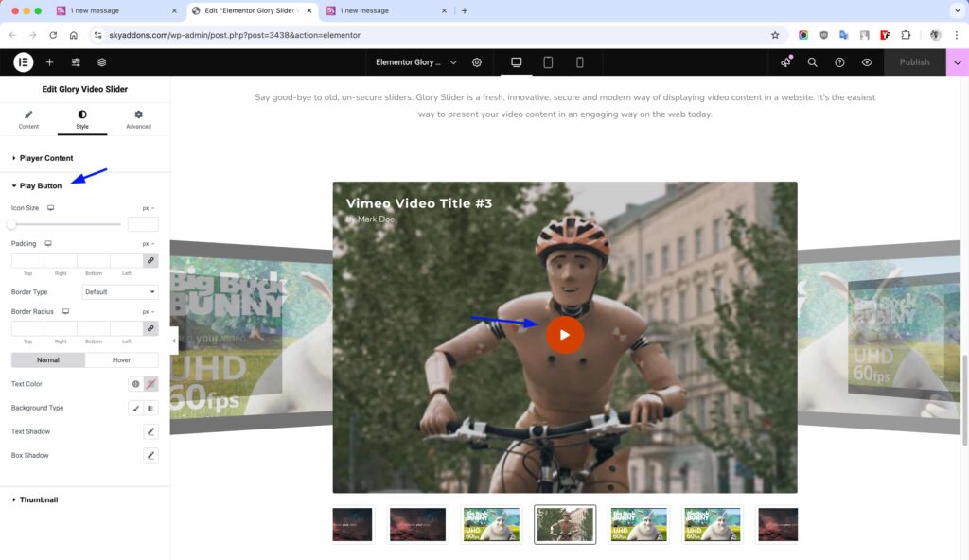Change Padding unit px dropdown

pyautogui.click(x=149, y=243)
